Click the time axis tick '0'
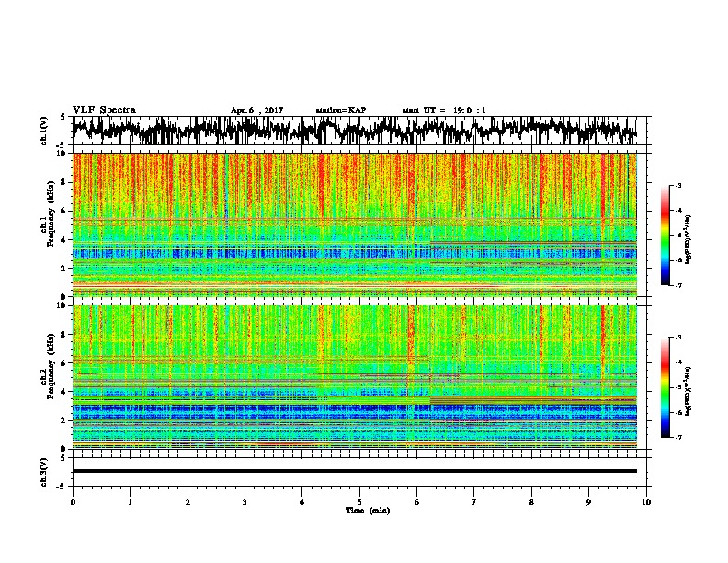Image resolution: width=728 pixels, height=563 pixels. (73, 502)
